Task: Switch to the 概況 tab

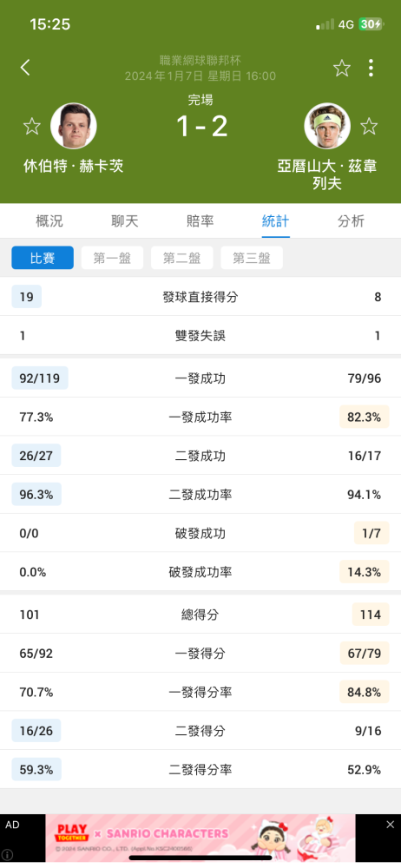Action: click(49, 221)
